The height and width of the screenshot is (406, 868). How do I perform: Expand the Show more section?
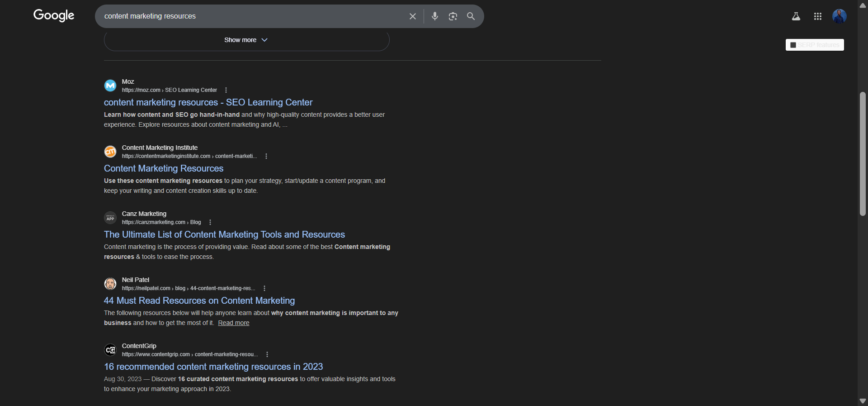coord(246,40)
